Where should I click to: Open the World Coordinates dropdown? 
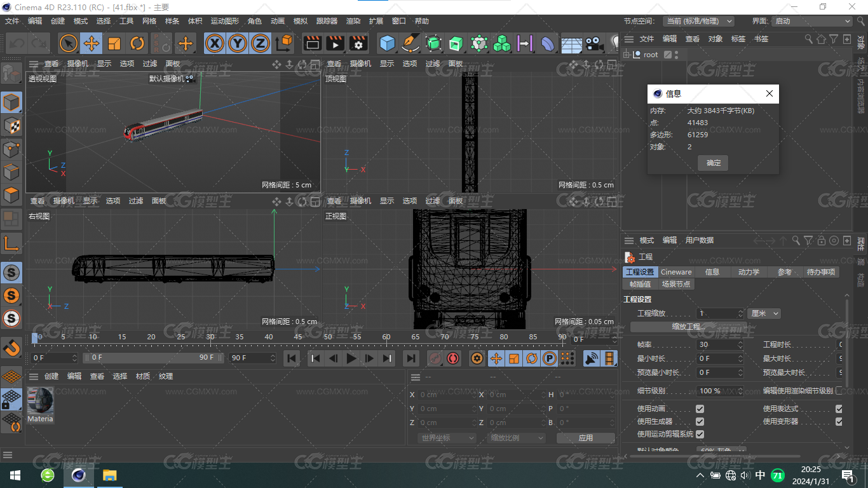click(x=447, y=438)
